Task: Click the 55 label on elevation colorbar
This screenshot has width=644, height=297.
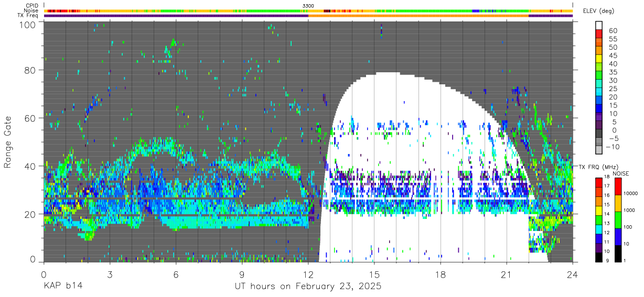Action: click(x=612, y=39)
